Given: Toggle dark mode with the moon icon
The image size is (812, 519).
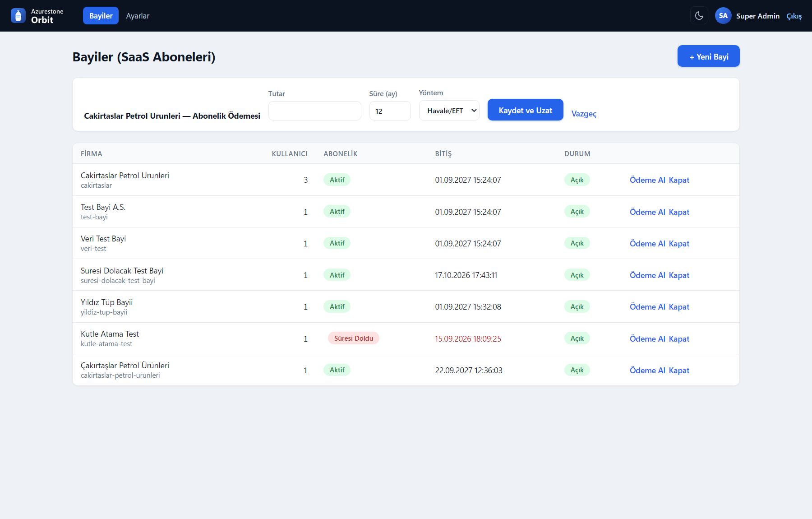Looking at the screenshot, I should point(699,16).
